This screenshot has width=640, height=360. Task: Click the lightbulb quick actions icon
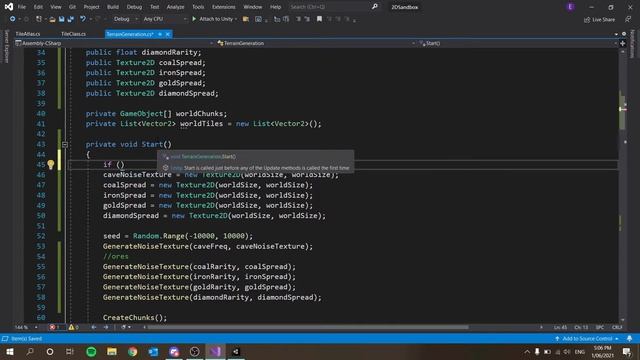[x=51, y=164]
